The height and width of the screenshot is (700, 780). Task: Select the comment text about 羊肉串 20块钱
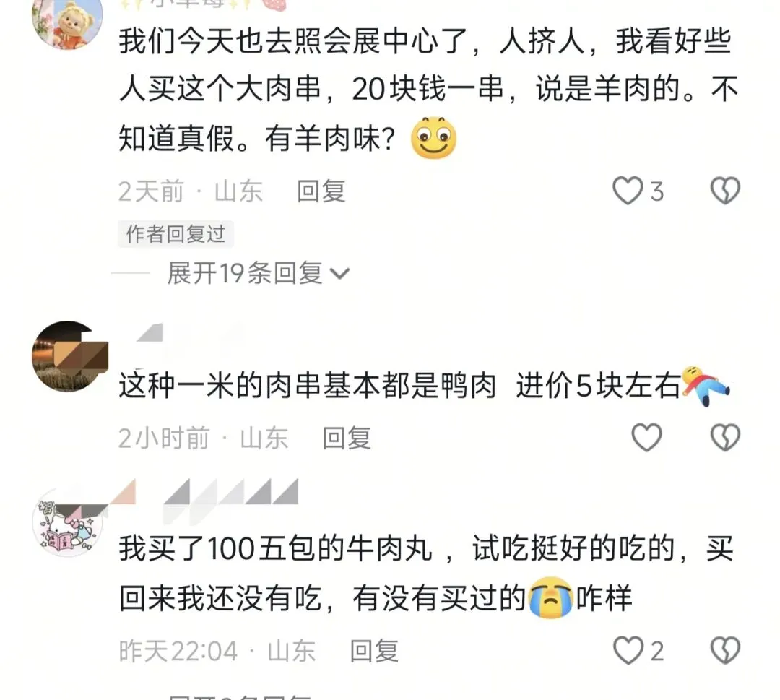click(428, 90)
